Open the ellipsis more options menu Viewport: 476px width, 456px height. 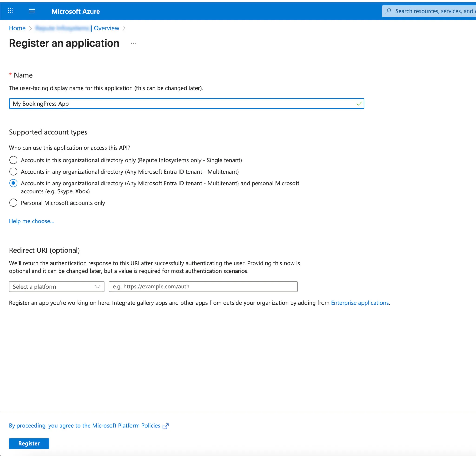click(133, 43)
